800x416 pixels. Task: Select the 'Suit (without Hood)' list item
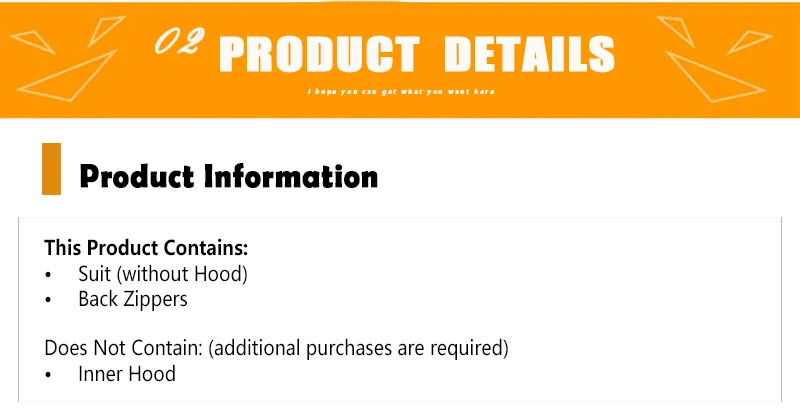click(163, 274)
